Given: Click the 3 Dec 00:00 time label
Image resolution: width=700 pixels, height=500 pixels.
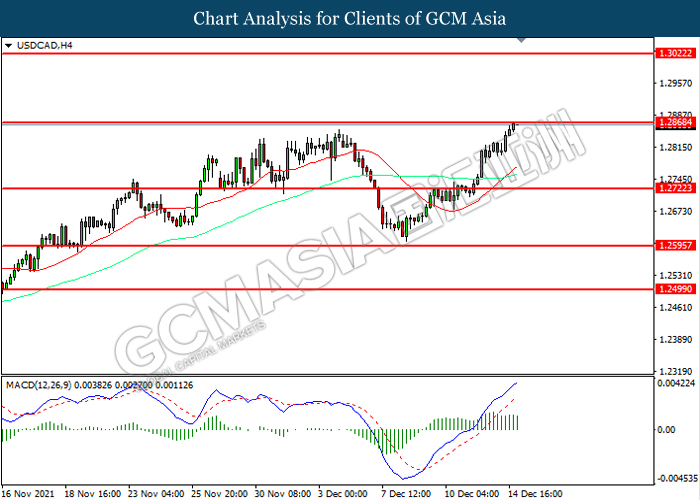Looking at the screenshot, I should pos(342,494).
